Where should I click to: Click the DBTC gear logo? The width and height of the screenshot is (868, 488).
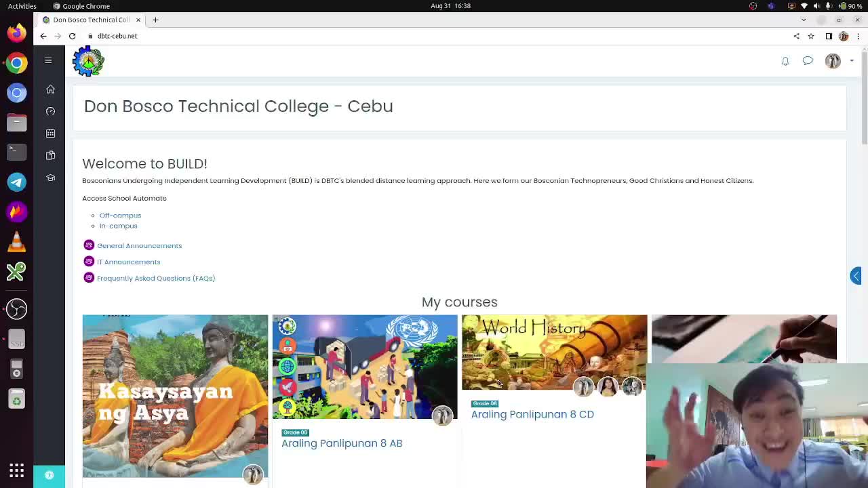click(88, 61)
